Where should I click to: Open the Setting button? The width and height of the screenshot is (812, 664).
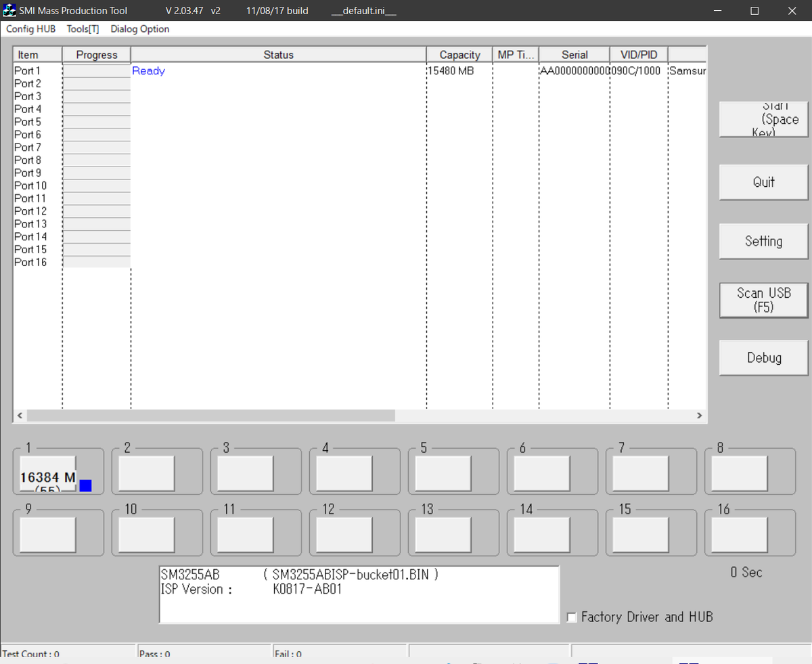763,241
